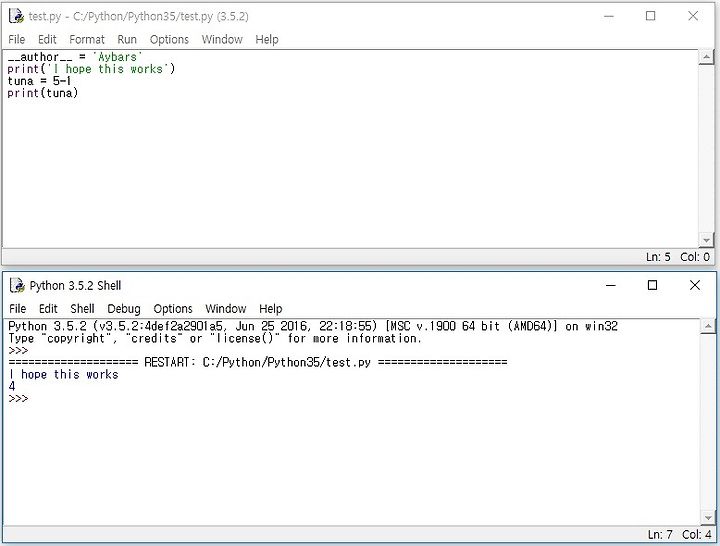Open Options menu in Python Shell window

point(173,309)
